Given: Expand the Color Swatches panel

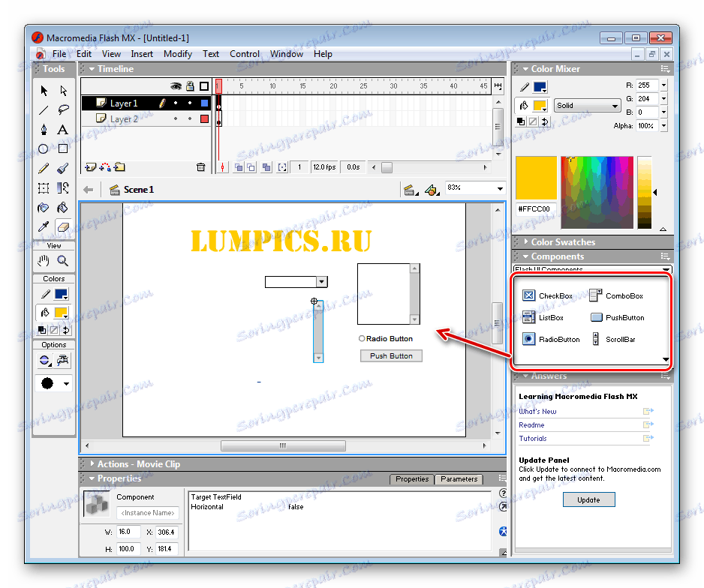Looking at the screenshot, I should pos(526,241).
